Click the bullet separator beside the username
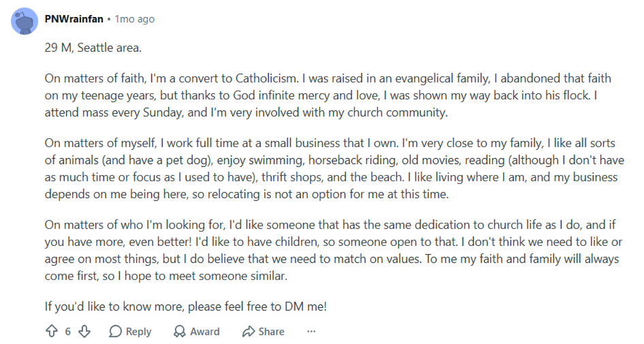This screenshot has width=644, height=344. [x=109, y=19]
